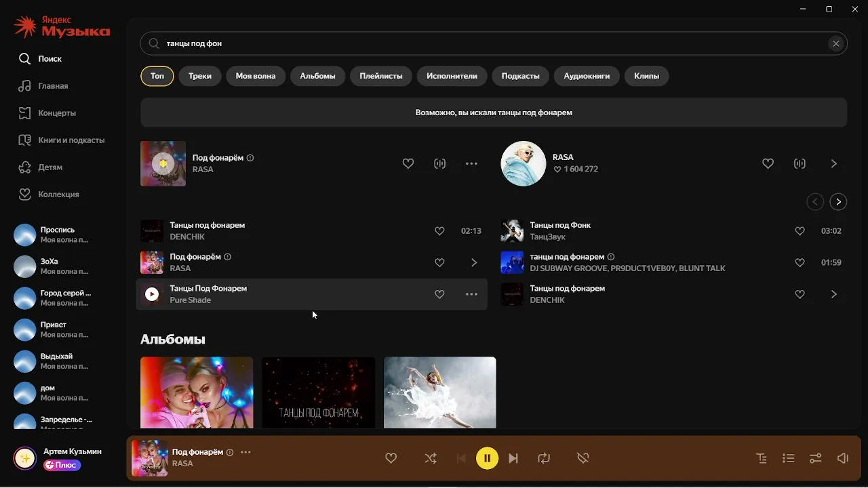Skip to previous track

461,458
